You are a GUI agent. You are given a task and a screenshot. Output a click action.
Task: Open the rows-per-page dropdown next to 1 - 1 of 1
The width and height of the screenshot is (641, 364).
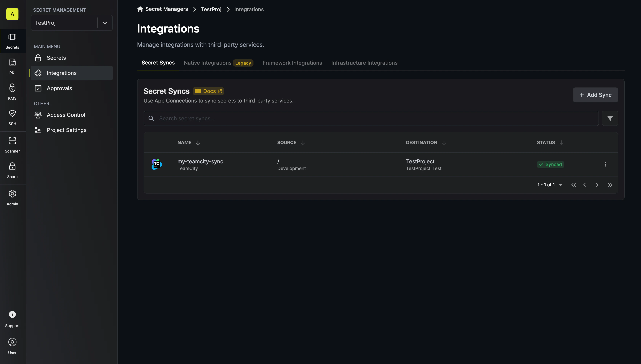[x=561, y=185]
